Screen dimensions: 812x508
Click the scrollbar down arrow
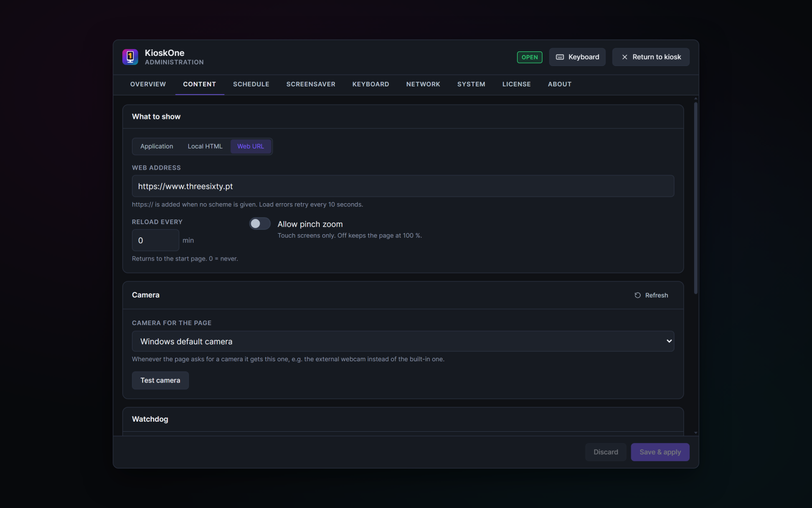coord(695,433)
